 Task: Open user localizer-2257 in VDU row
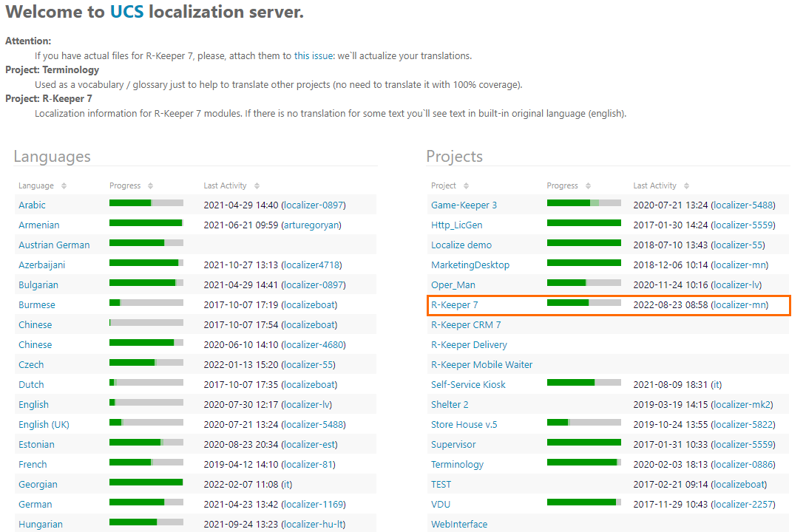pos(742,505)
